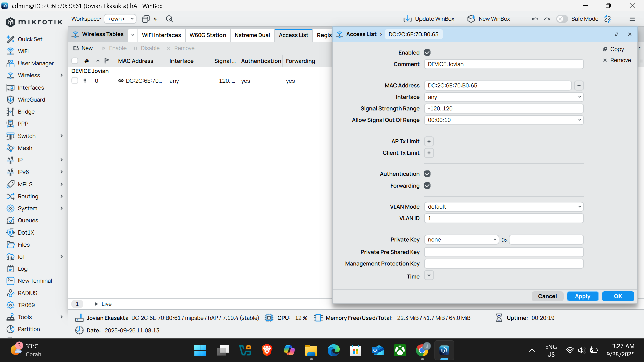Open the Bridge menu

tap(26, 112)
